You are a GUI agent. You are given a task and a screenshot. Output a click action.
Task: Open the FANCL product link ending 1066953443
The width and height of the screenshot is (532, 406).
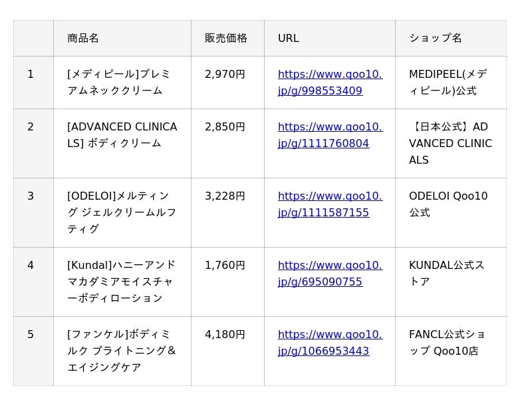point(330,343)
